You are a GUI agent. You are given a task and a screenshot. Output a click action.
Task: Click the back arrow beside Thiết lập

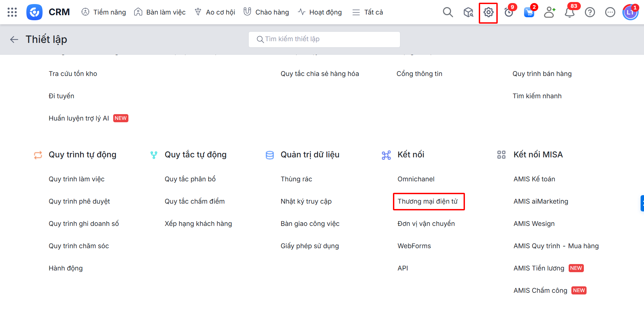click(x=14, y=40)
